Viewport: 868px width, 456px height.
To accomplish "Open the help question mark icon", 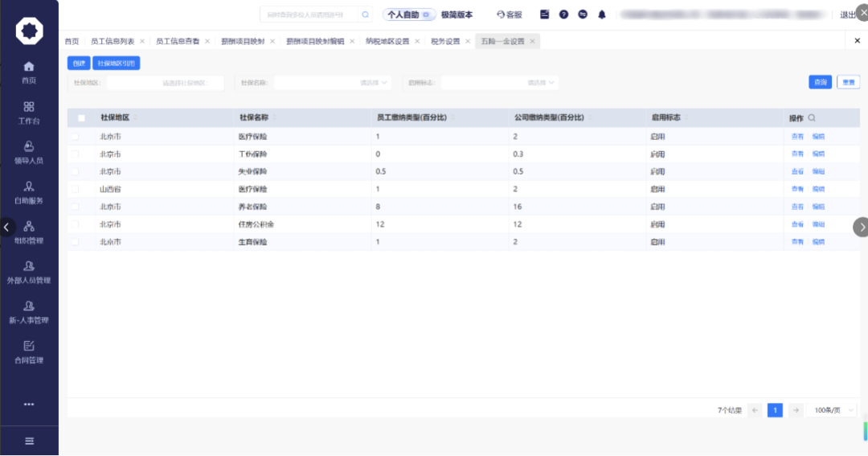I will coord(563,14).
